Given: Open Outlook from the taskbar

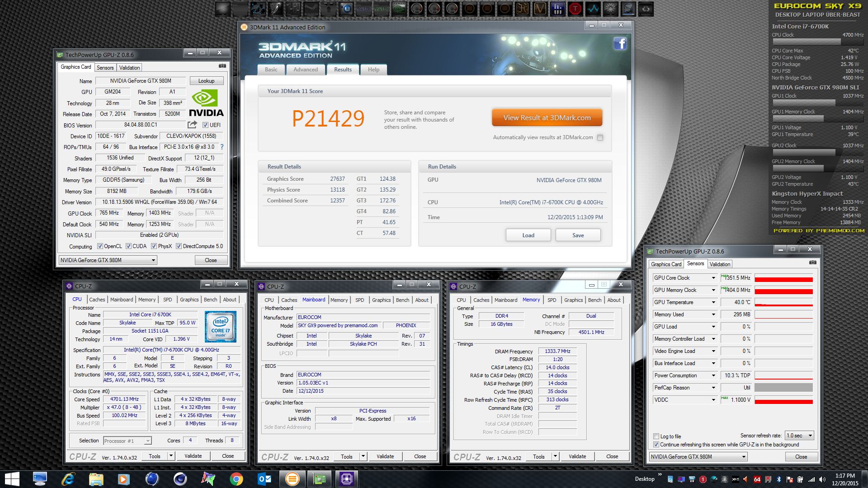Looking at the screenshot, I should coord(264,479).
